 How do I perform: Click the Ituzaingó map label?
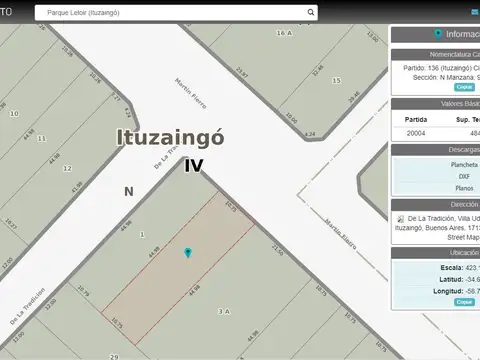[x=170, y=137]
